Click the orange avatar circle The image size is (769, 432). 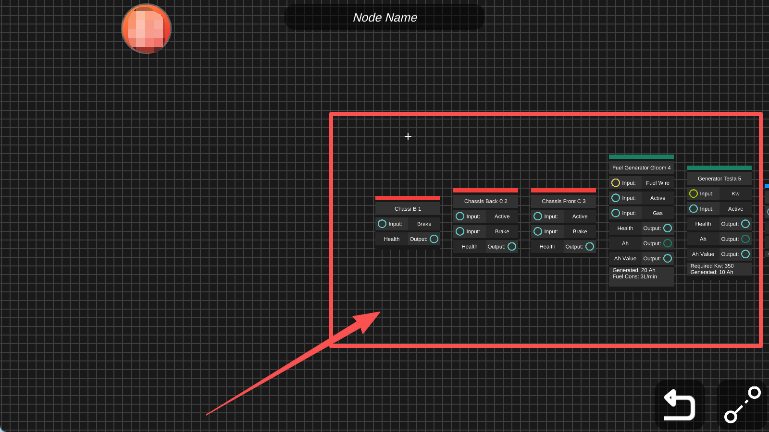point(146,28)
